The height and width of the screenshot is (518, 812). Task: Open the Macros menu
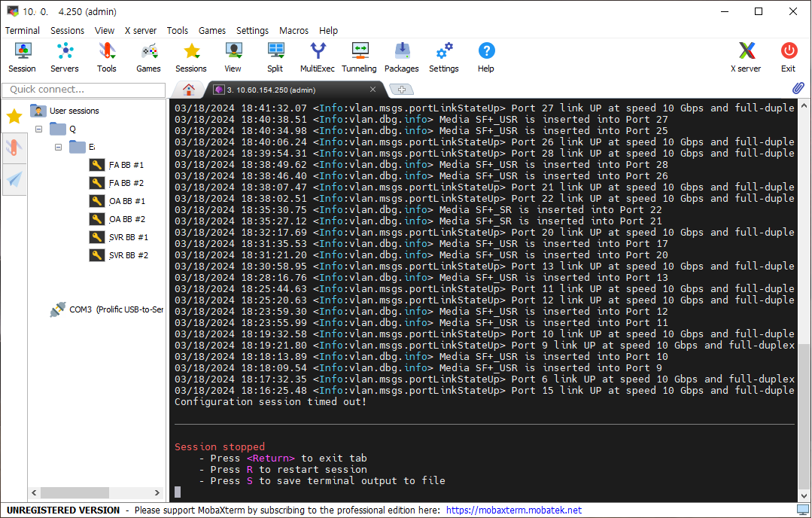click(293, 31)
